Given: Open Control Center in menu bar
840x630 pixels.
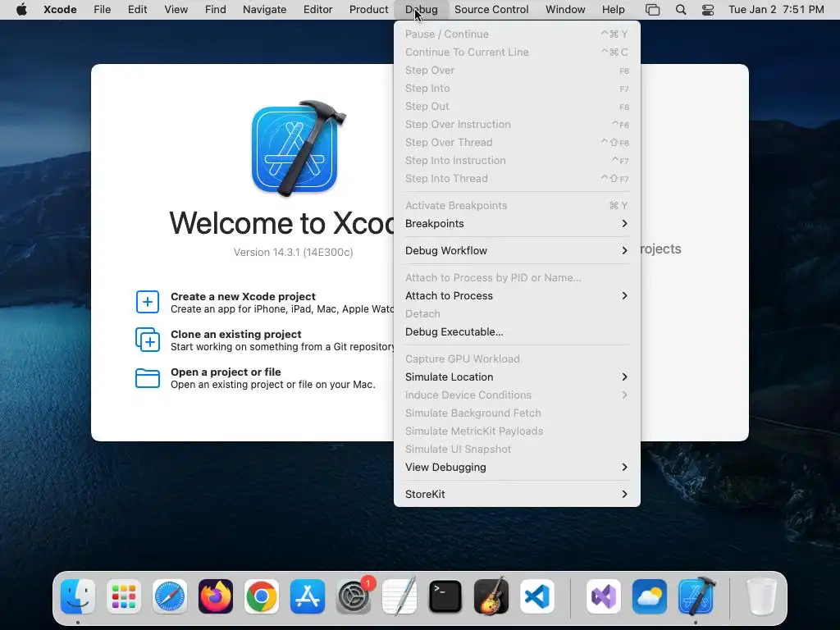Looking at the screenshot, I should 708,10.
